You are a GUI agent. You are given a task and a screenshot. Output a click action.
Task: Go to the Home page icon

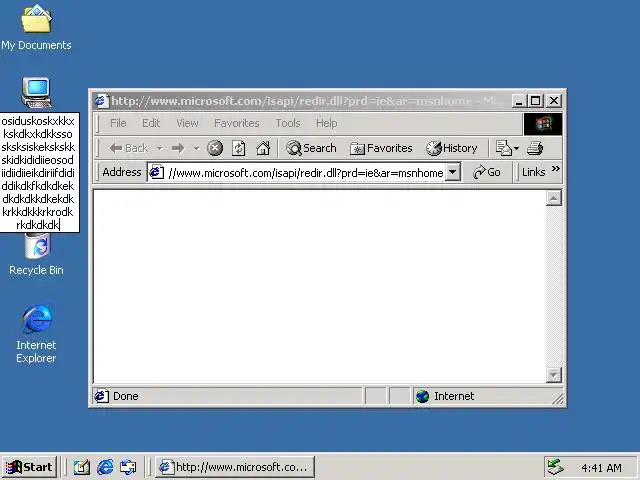click(x=263, y=148)
